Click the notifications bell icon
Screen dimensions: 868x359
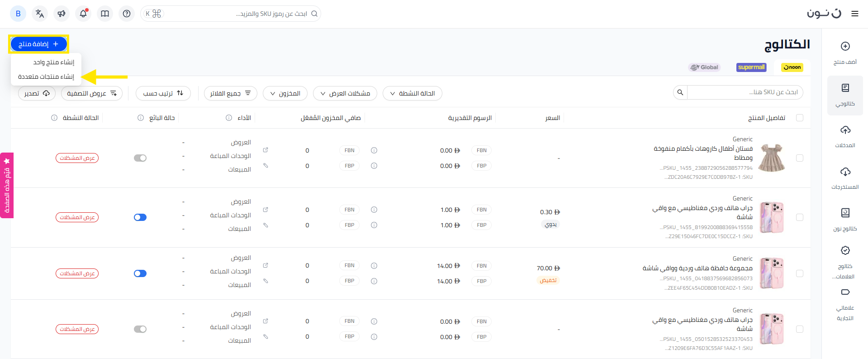pyautogui.click(x=83, y=14)
